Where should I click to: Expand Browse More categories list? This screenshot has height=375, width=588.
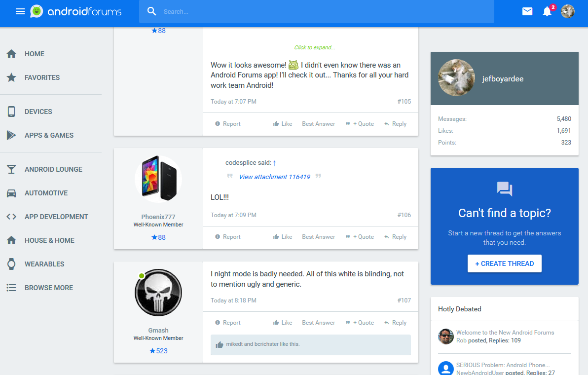pyautogui.click(x=48, y=288)
